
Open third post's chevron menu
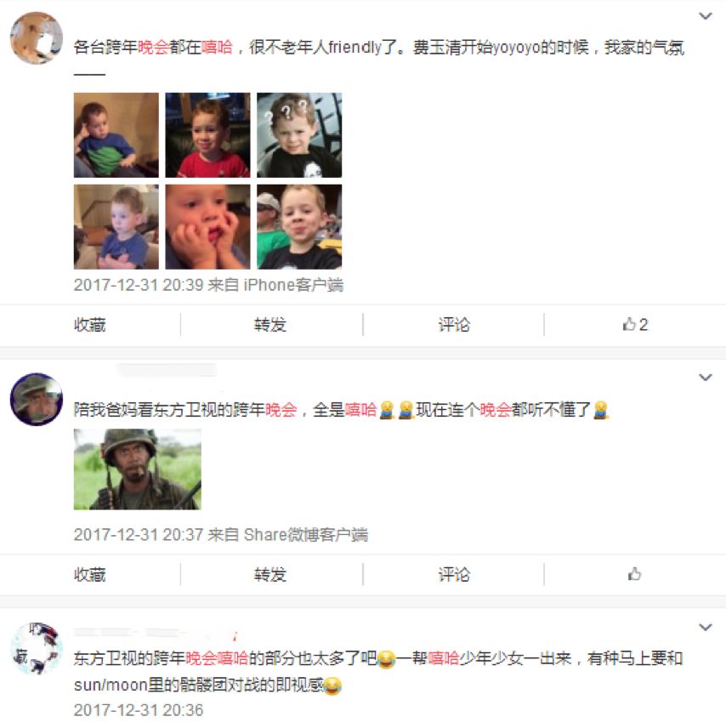point(706,628)
